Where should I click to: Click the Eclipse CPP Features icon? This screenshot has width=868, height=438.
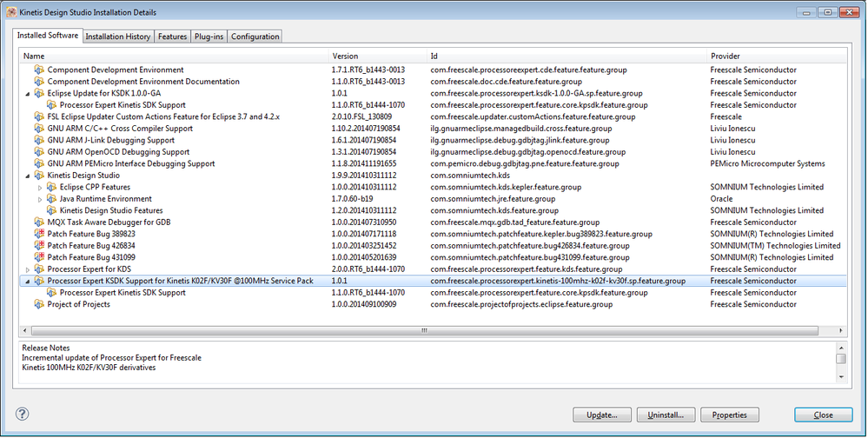coord(51,187)
